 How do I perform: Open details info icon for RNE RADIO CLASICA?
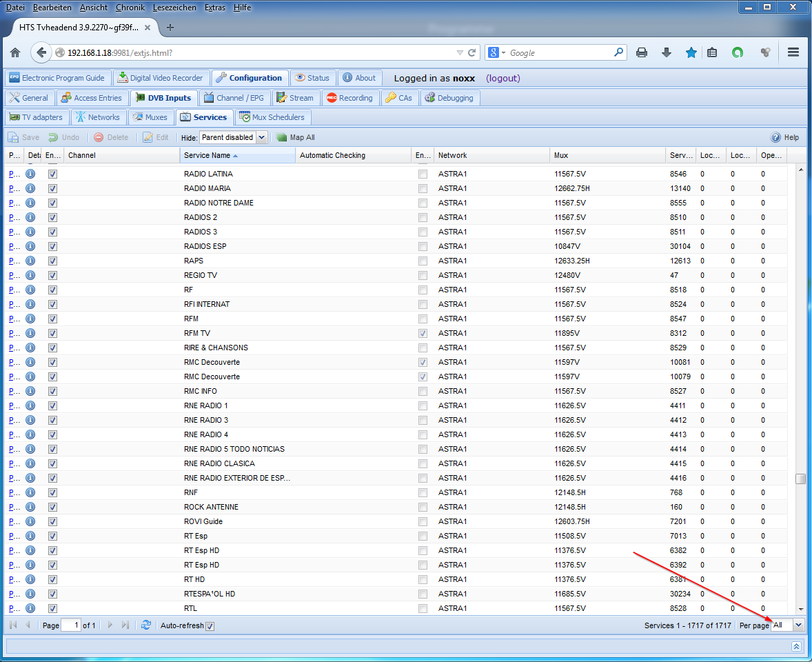(x=30, y=463)
